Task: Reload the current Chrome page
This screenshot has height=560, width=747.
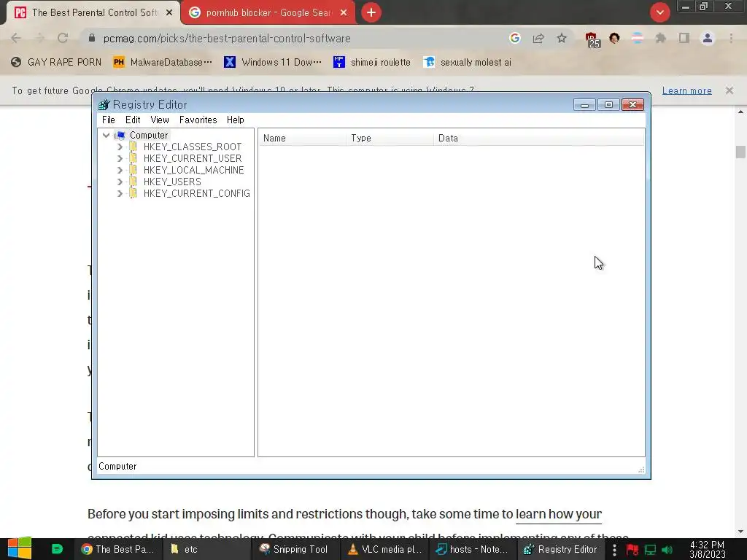Action: point(63,38)
